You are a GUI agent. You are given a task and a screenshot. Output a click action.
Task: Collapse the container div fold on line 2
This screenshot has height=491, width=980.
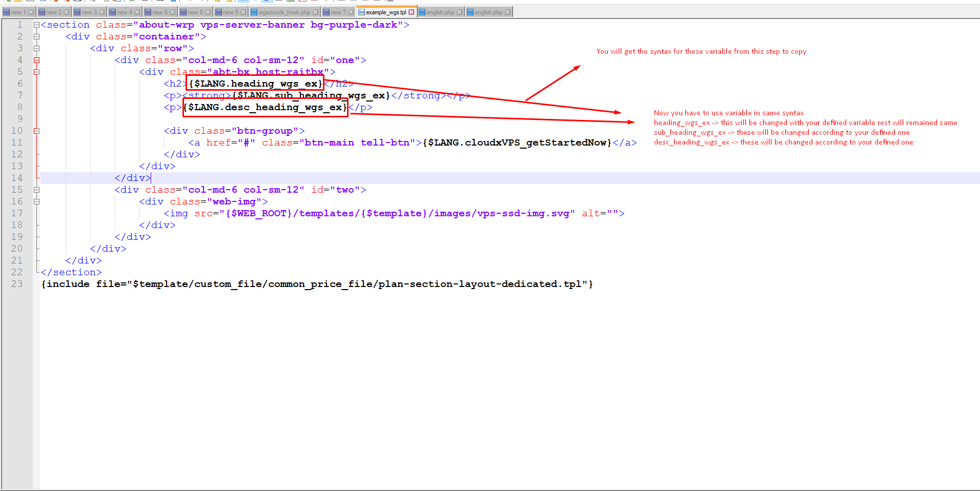[36, 36]
